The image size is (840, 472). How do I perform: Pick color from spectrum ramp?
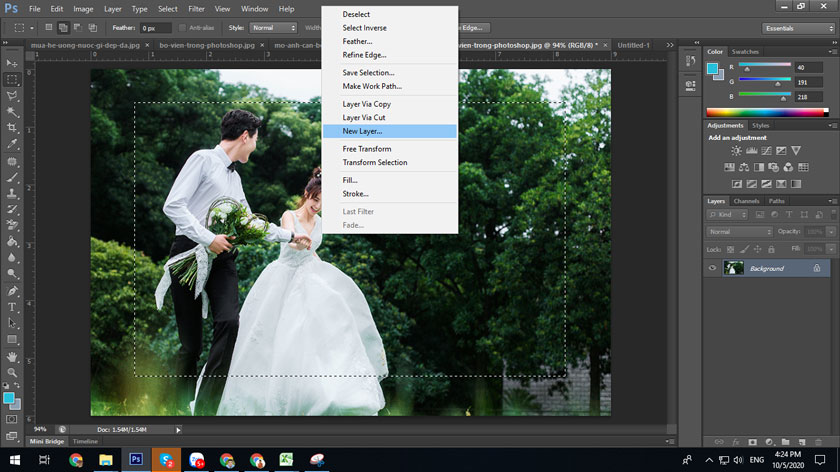pos(767,112)
